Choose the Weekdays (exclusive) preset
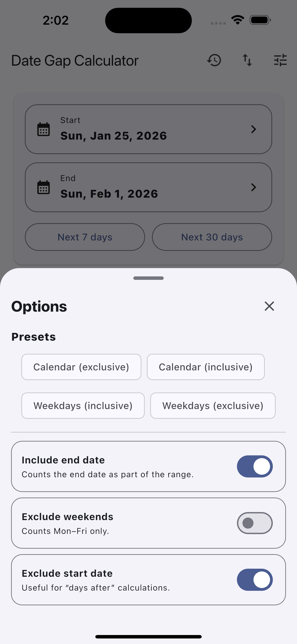 pyautogui.click(x=213, y=406)
